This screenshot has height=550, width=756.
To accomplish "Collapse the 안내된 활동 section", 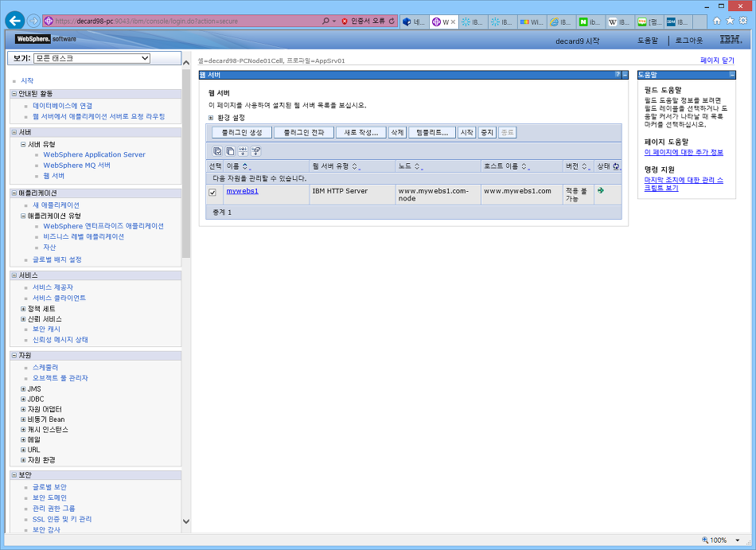I will [14, 93].
